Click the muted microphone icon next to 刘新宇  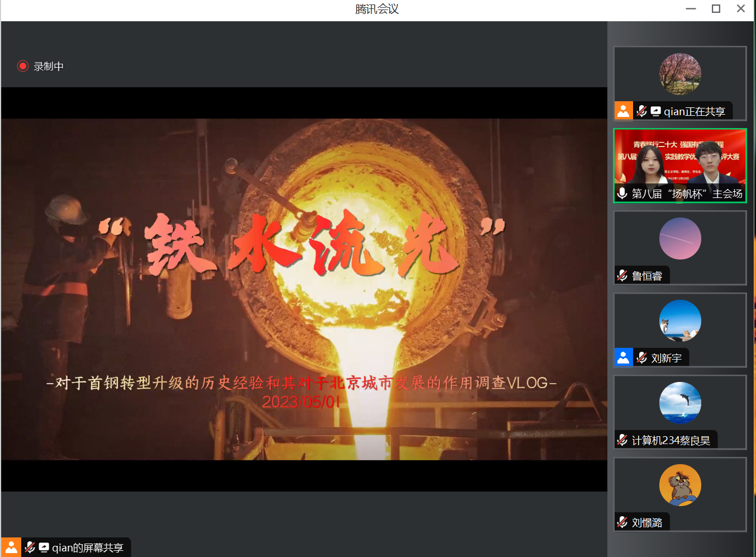coord(641,358)
